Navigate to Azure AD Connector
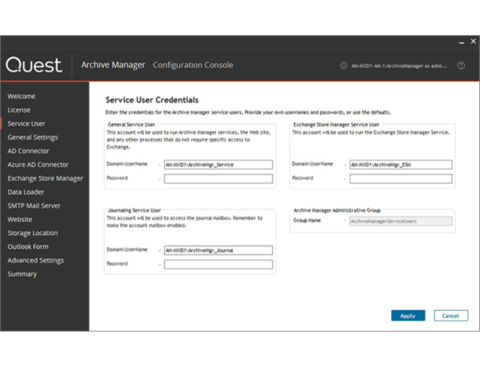This screenshot has height=366, width=480. tap(38, 165)
